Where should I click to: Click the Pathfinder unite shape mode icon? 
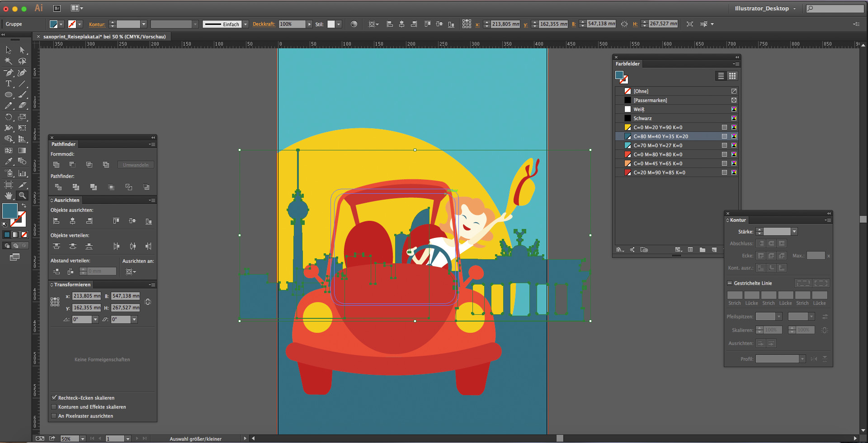point(56,165)
